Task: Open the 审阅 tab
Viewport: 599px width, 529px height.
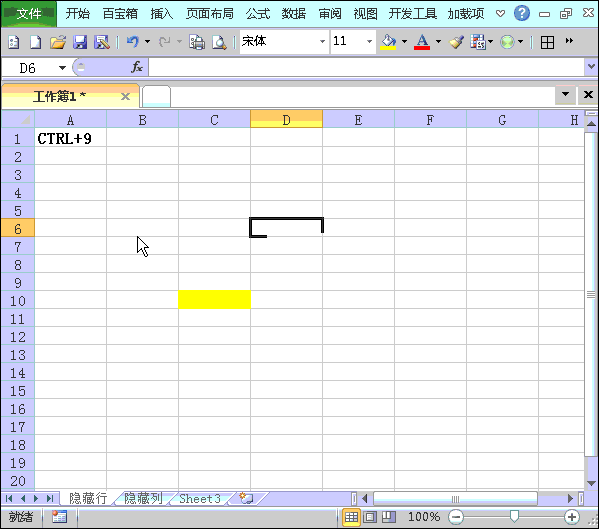Action: point(330,14)
